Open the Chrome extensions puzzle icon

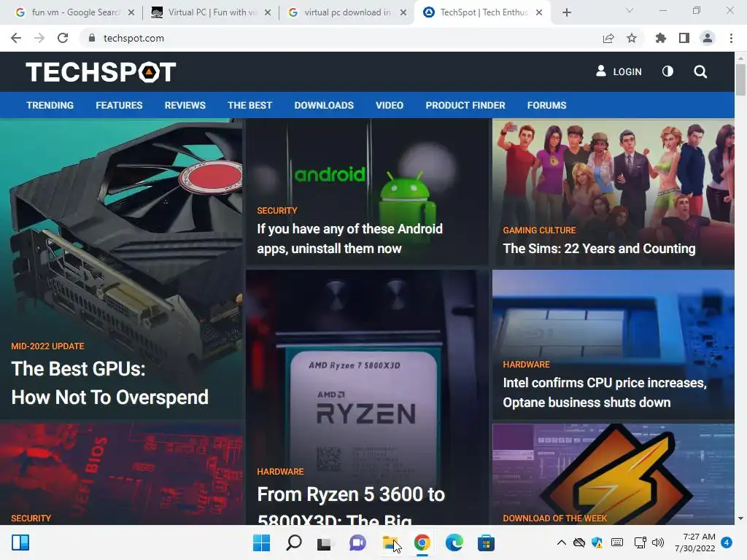661,38
